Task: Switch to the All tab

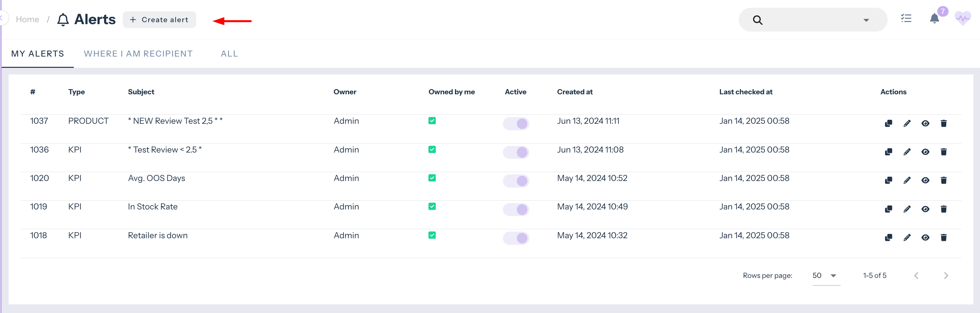Action: pos(229,54)
